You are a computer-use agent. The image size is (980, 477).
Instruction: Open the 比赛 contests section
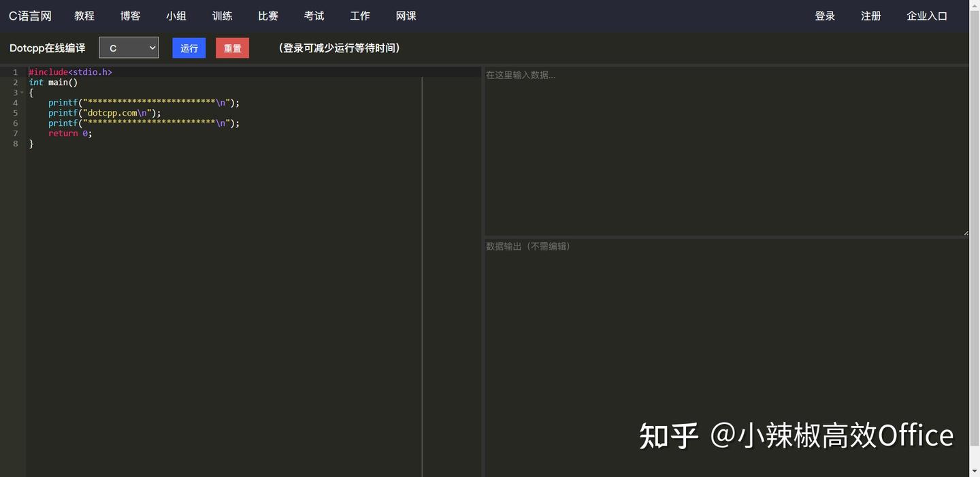[267, 16]
